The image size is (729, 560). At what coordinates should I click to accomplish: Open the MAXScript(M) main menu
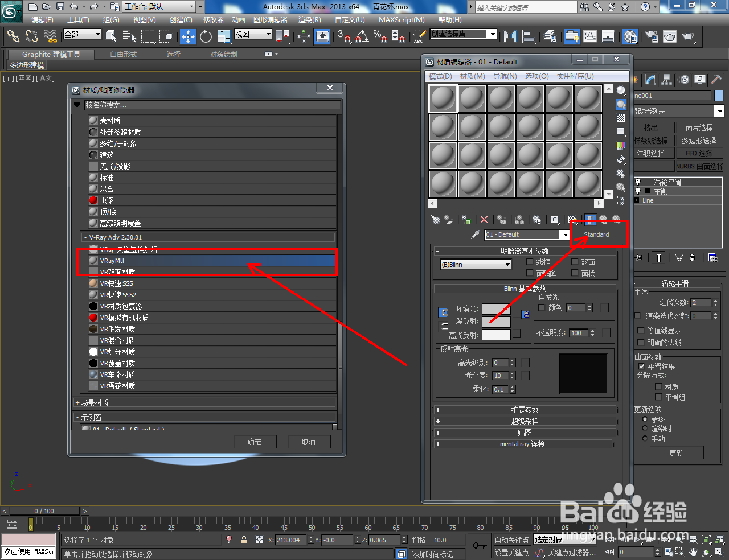(x=402, y=20)
